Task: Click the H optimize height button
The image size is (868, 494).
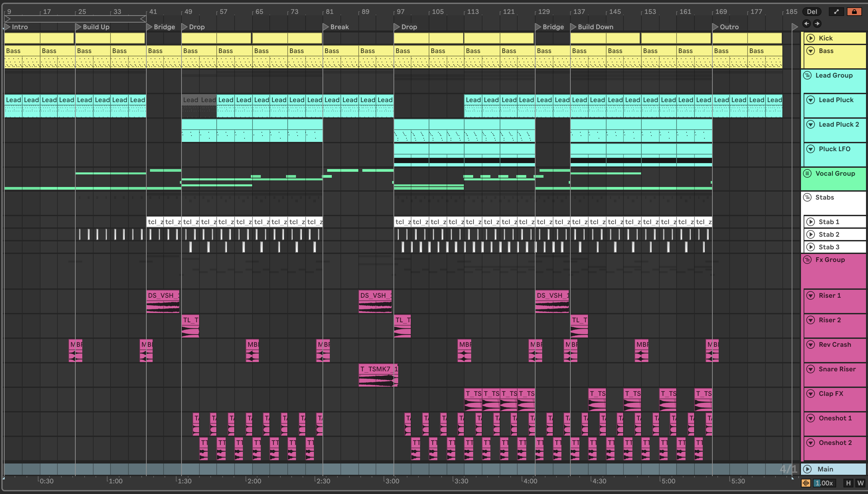Action: click(x=848, y=483)
